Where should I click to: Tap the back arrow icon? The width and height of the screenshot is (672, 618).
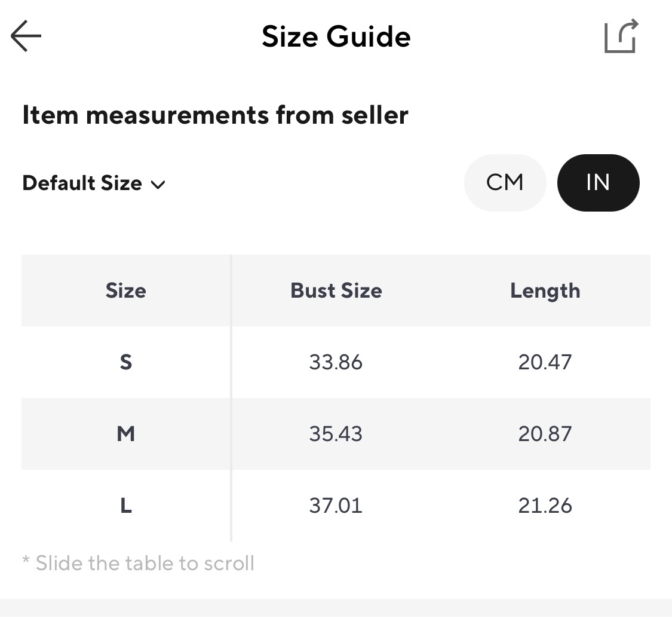[x=26, y=36]
